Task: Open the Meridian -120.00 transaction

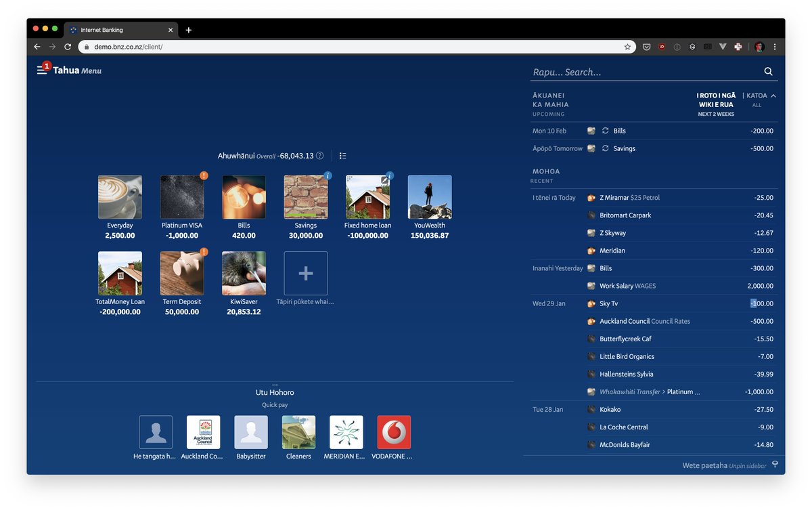Action: pos(653,251)
